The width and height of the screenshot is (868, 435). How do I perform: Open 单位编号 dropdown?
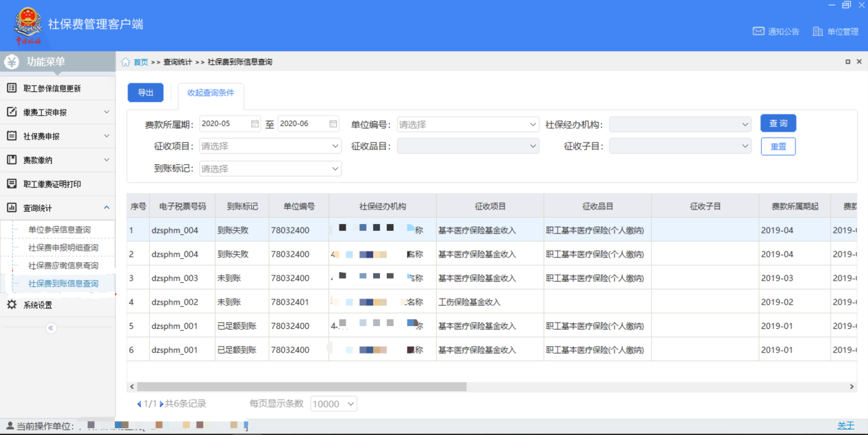(468, 125)
